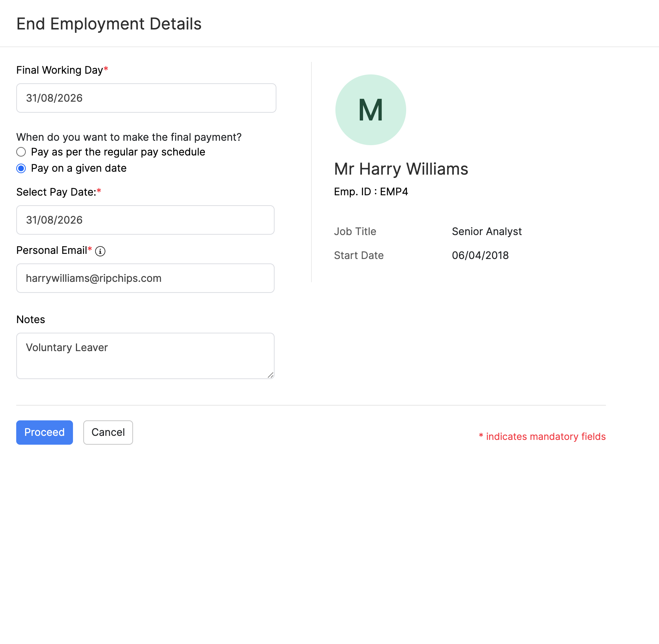
Task: Click the Final Working Day label
Action: [x=60, y=70]
